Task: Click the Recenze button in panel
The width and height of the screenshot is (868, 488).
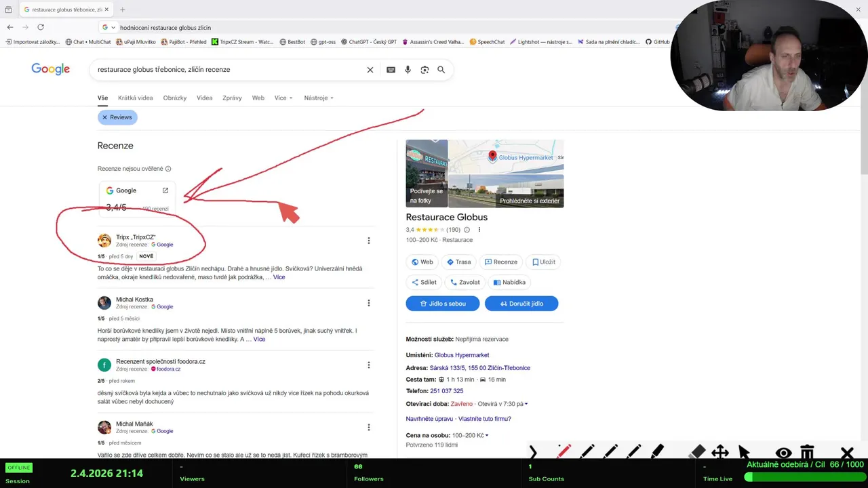Action: [501, 262]
